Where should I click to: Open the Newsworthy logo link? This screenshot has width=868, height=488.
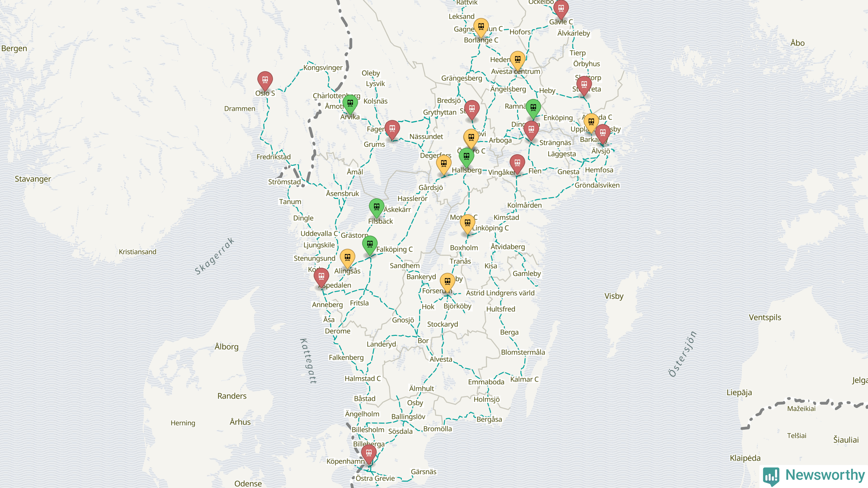point(814,476)
